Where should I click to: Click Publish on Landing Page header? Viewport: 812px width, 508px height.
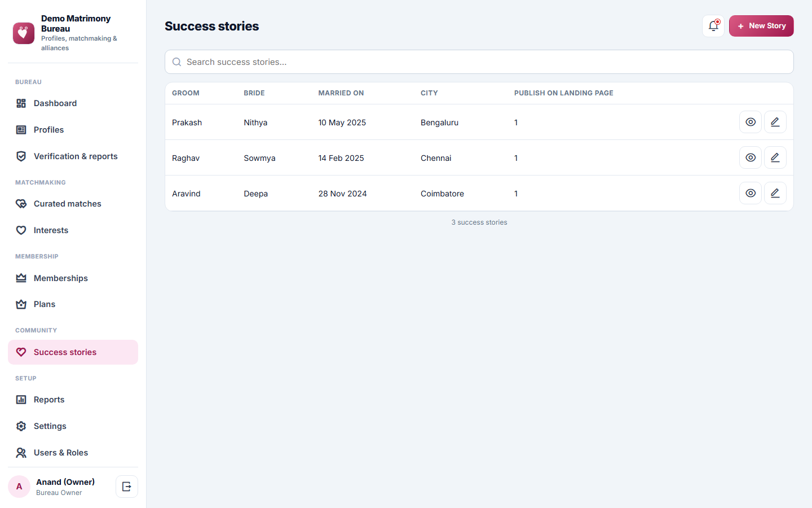coord(564,93)
